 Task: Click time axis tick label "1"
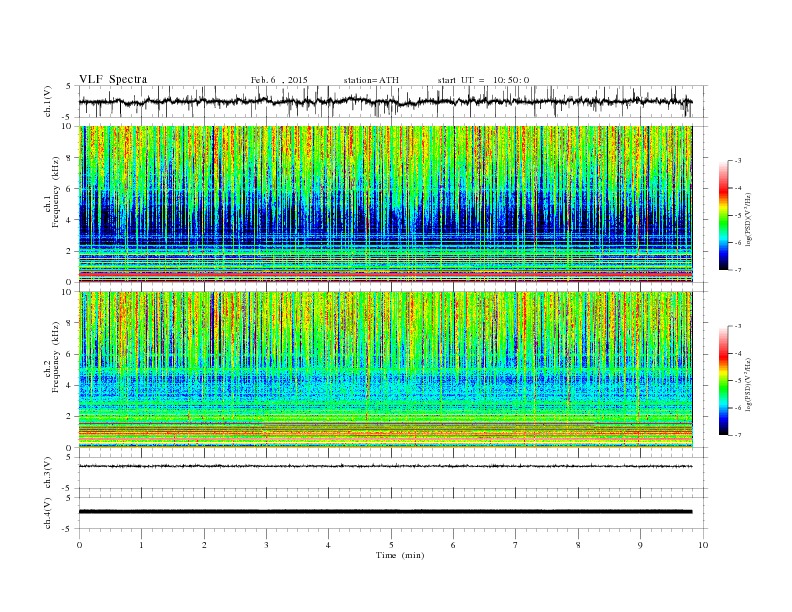point(142,545)
